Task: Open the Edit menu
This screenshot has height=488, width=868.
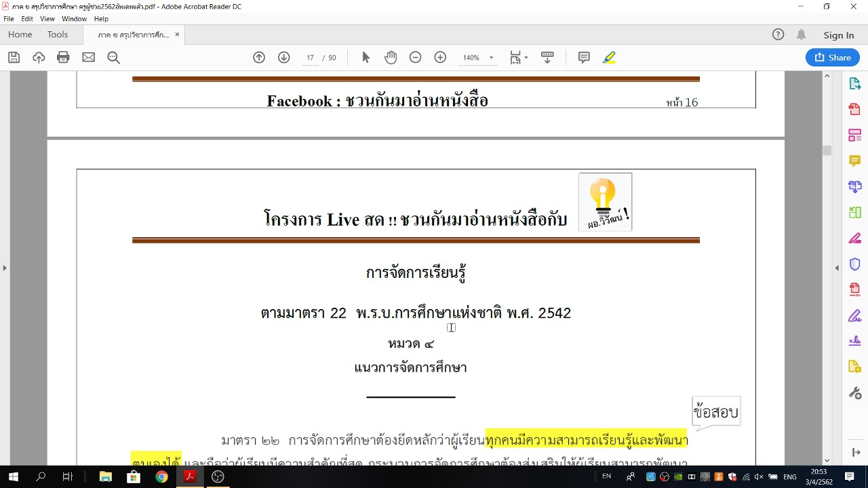Action: 27,19
